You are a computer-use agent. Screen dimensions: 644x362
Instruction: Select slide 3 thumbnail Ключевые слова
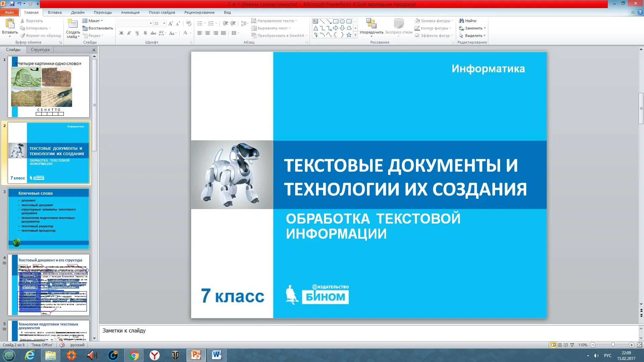point(49,219)
